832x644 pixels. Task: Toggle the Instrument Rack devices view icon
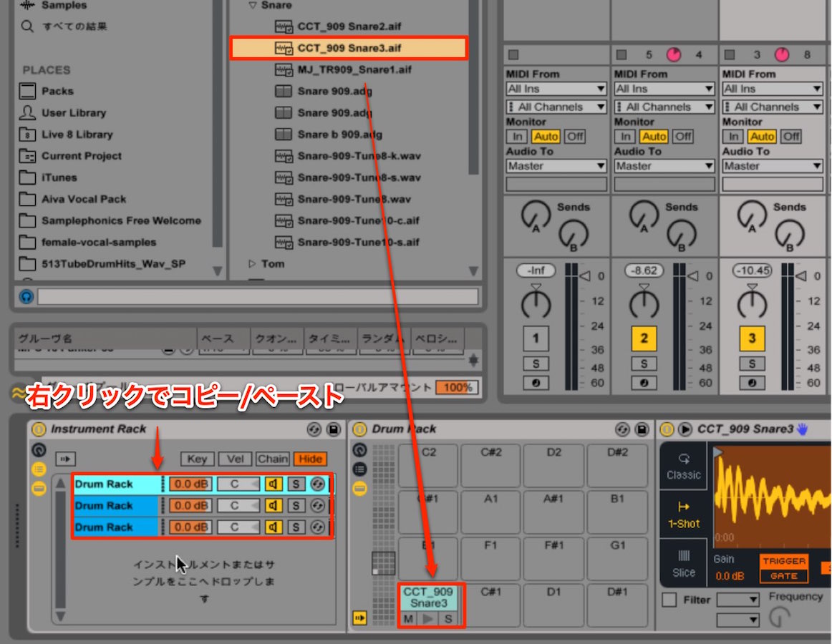[39, 487]
